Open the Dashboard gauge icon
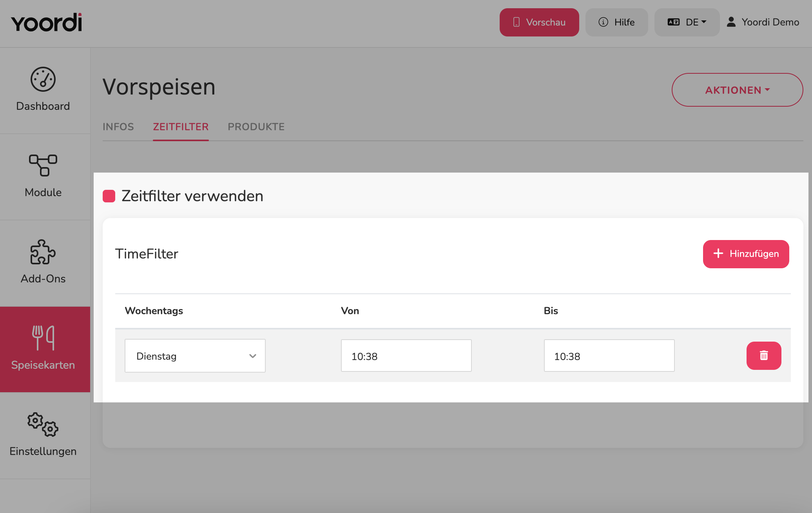812x513 pixels. [x=43, y=79]
